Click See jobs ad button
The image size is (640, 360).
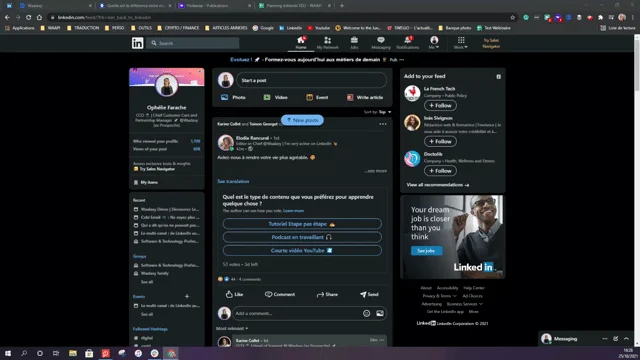point(426,251)
